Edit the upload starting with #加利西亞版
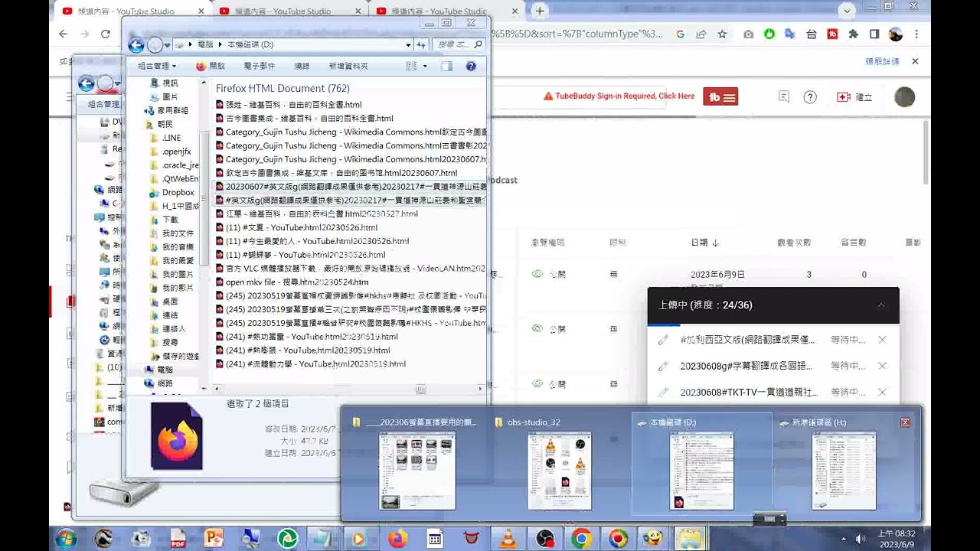 (663, 340)
